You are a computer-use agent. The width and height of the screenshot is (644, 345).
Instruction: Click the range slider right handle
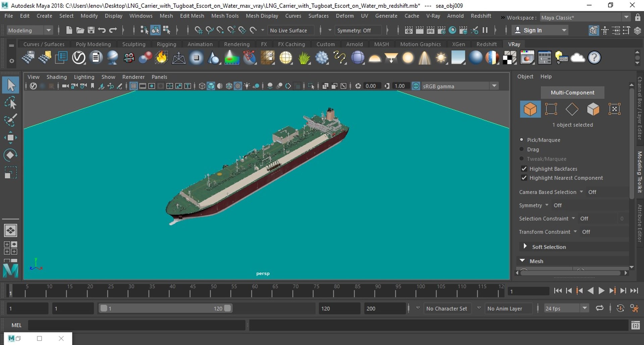coord(227,308)
